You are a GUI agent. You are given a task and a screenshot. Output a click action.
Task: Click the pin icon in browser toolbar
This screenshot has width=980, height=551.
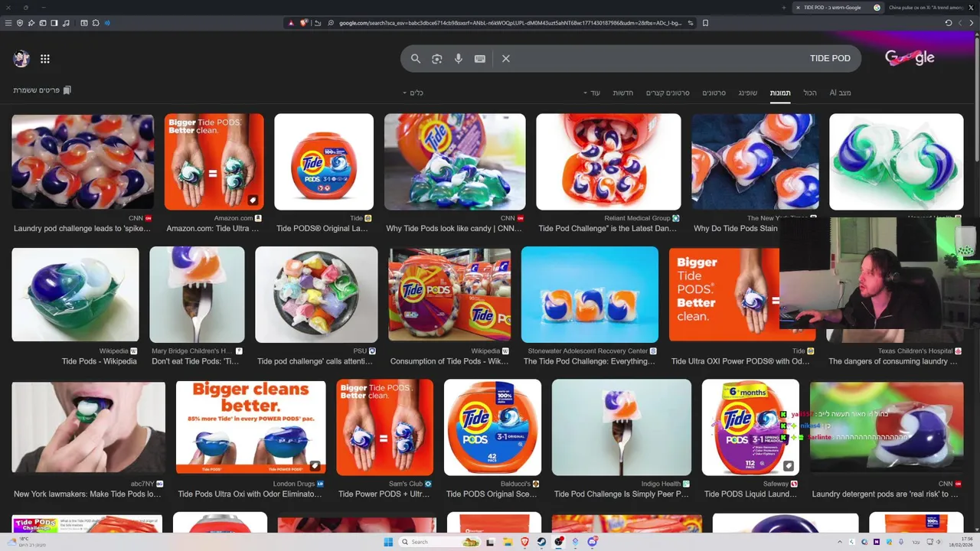(31, 23)
